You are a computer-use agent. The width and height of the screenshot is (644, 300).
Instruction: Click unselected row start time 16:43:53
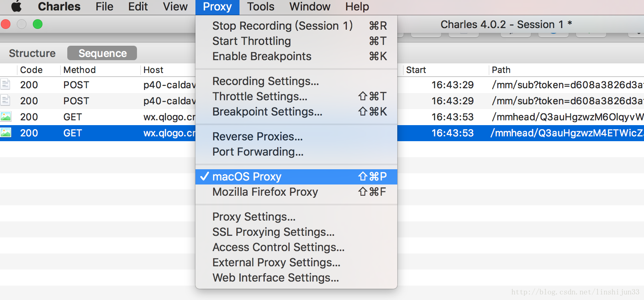point(453,117)
